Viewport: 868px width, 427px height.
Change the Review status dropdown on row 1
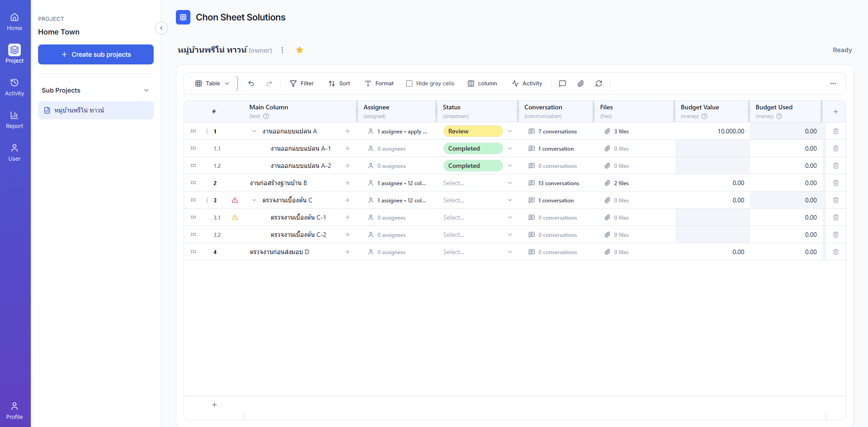[x=478, y=131]
